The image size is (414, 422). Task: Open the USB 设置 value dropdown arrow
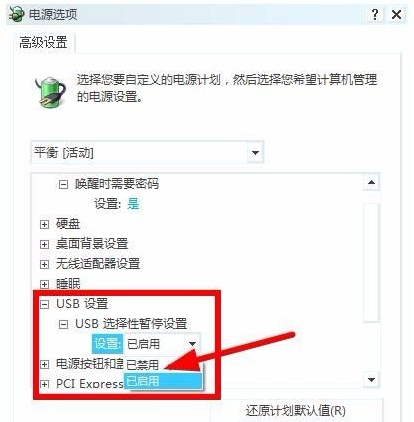coord(192,344)
